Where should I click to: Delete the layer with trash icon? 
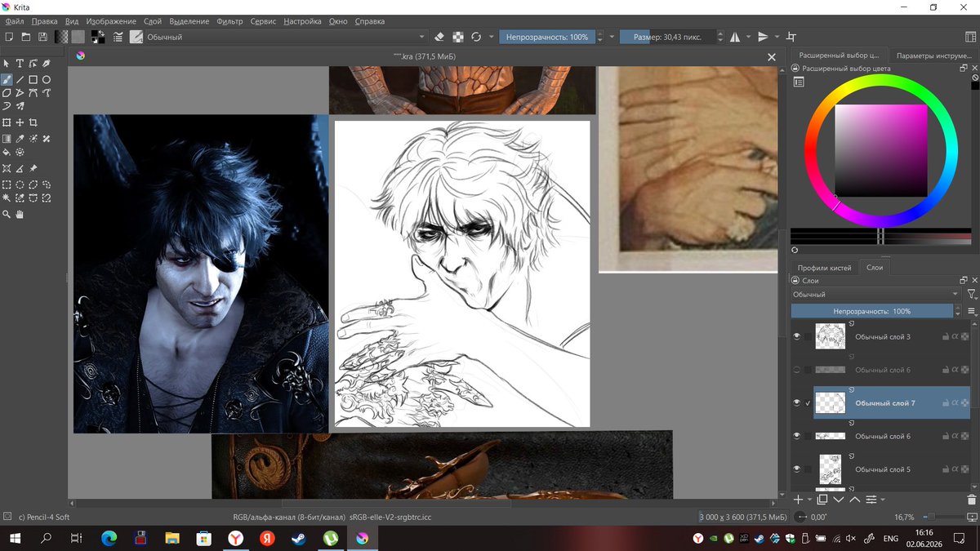coord(971,499)
